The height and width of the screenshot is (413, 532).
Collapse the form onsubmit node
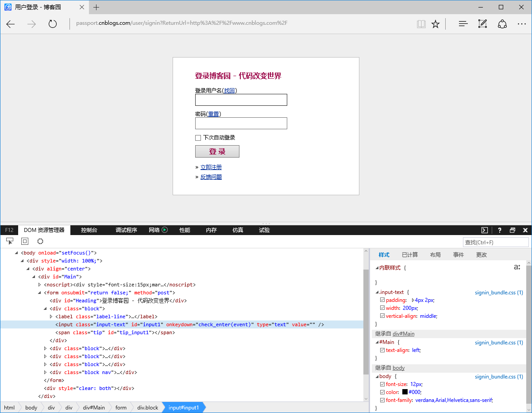coord(40,293)
